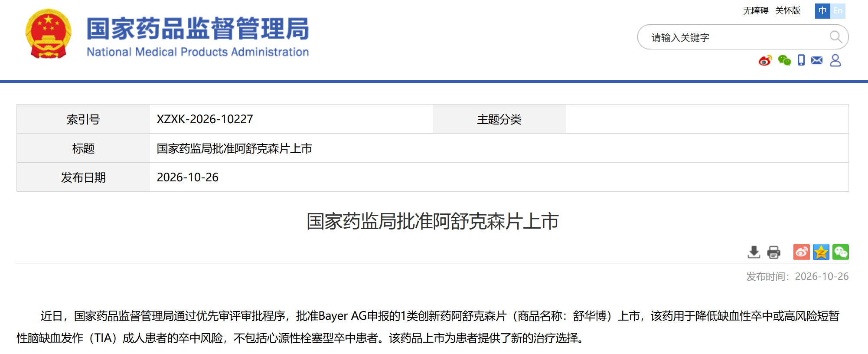Open 关怀版 care version
Screen dimensions: 868x354
click(x=788, y=11)
